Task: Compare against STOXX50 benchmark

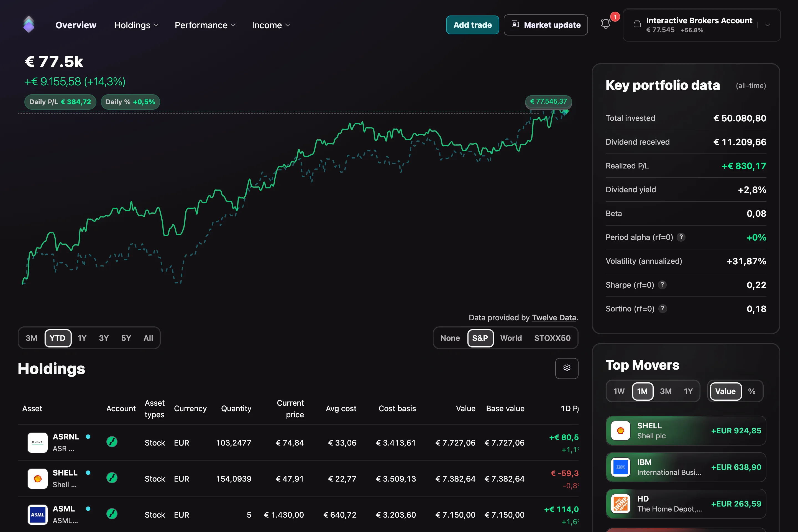Action: pos(552,338)
